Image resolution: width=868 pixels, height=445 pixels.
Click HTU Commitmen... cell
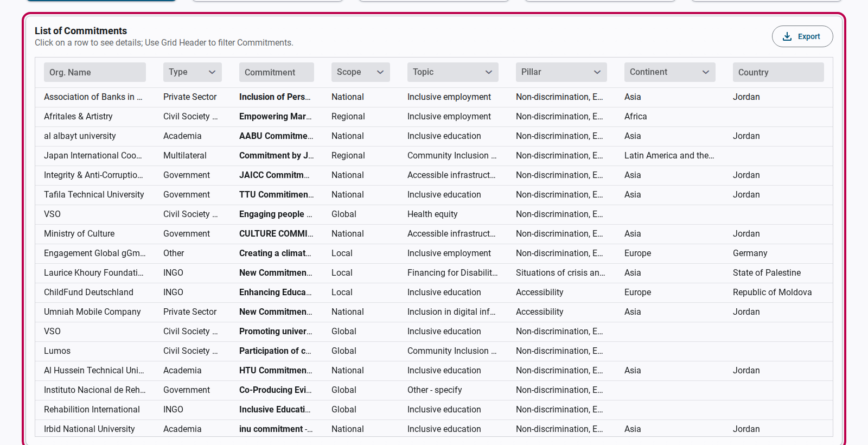click(276, 371)
